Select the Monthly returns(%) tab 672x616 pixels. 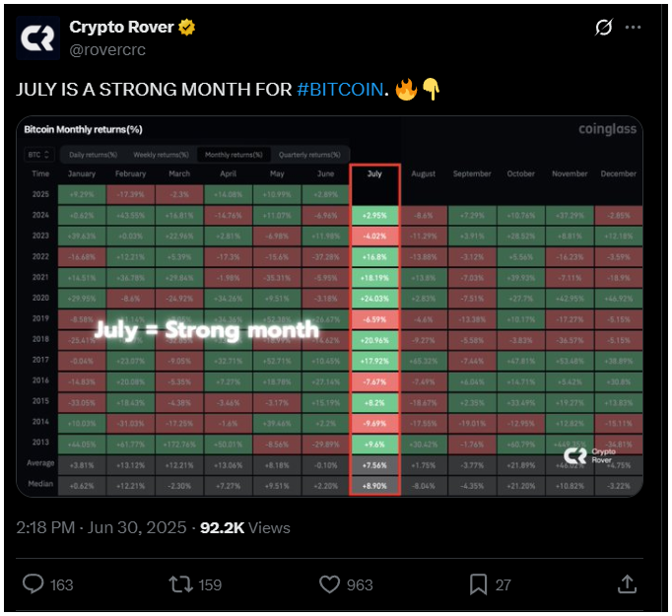coord(234,155)
